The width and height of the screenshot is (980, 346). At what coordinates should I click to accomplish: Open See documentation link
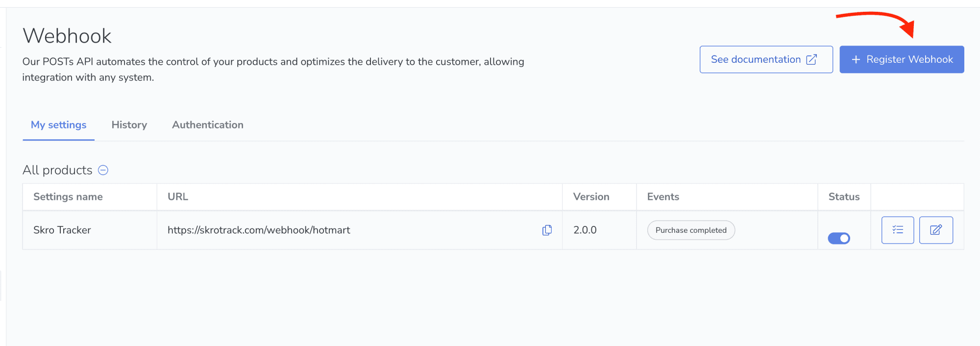click(766, 59)
